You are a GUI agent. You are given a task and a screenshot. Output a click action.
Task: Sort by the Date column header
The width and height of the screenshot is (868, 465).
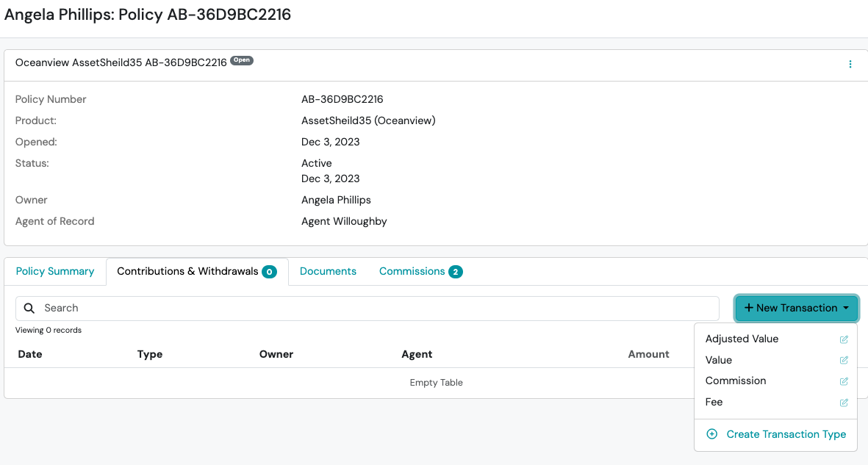tap(30, 354)
